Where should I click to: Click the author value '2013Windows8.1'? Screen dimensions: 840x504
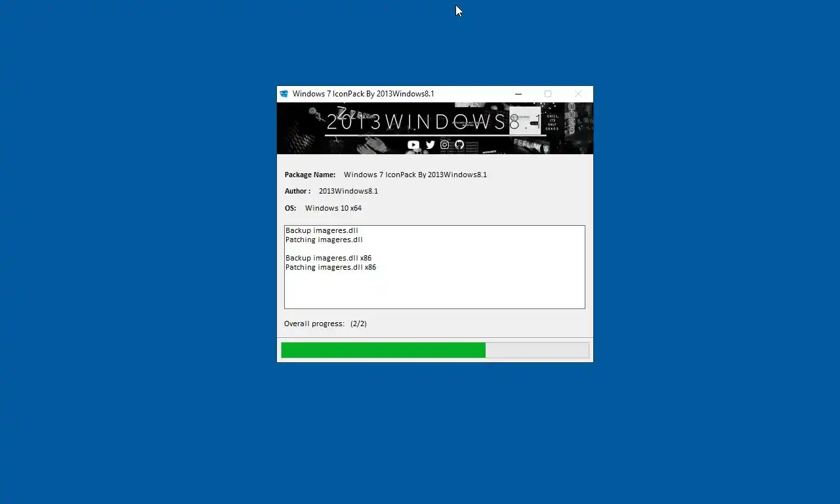coord(348,191)
